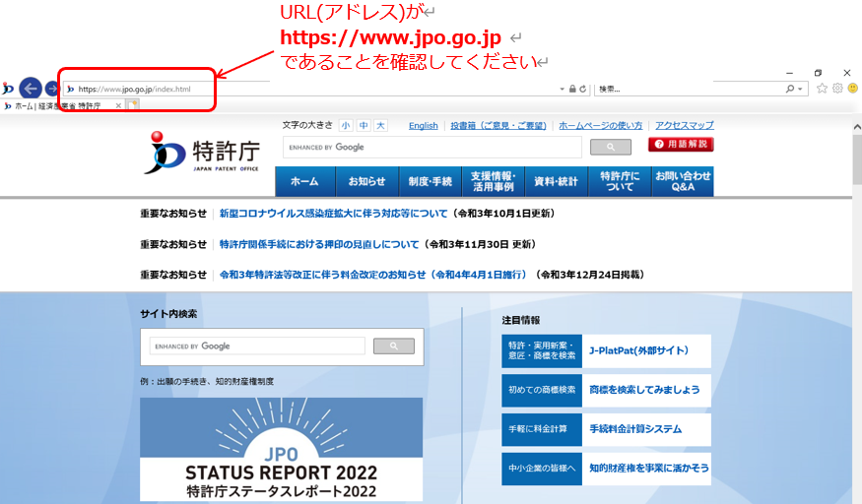
Task: Open the 制度・手続 navigation menu
Action: click(x=429, y=182)
